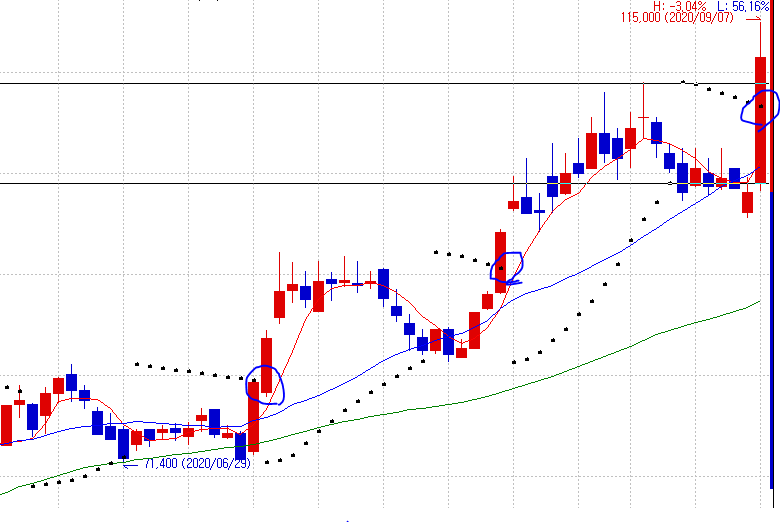This screenshot has width=780, height=522.
Task: Click the blue candle before the final red candle
Action: (x=735, y=179)
